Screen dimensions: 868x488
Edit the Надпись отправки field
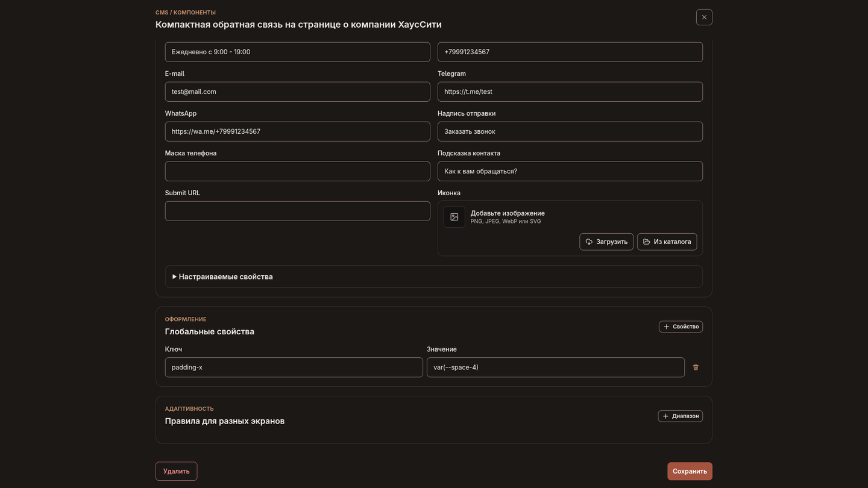pos(570,131)
